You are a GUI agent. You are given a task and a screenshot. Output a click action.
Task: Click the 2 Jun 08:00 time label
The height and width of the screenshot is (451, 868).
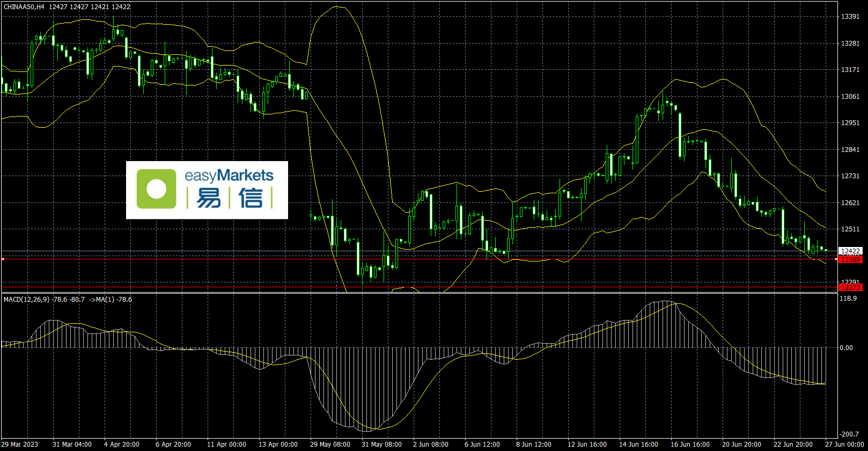431,445
